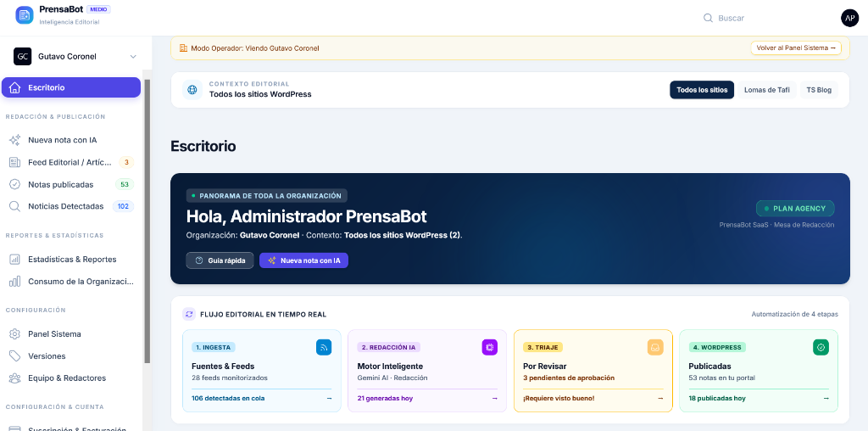
Task: Click the sparkle icon beside Nueva nota con IA in the sidebar
Action: 15,140
